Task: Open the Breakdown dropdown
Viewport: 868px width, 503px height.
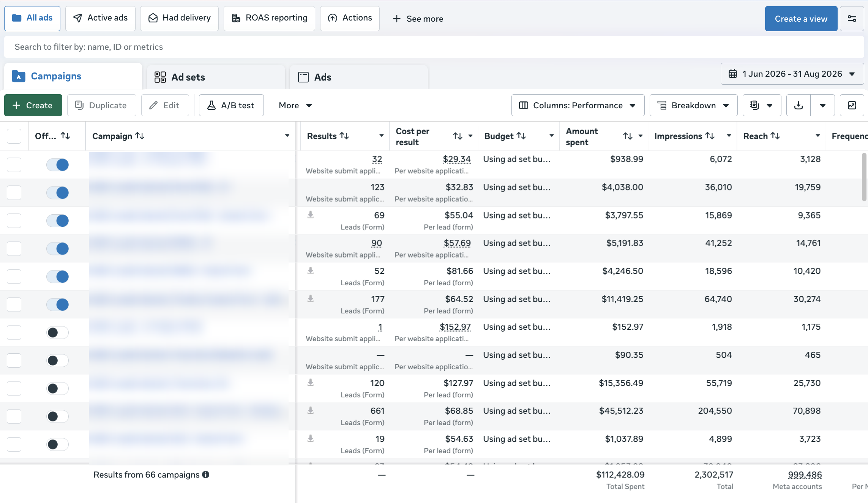Action: point(693,105)
